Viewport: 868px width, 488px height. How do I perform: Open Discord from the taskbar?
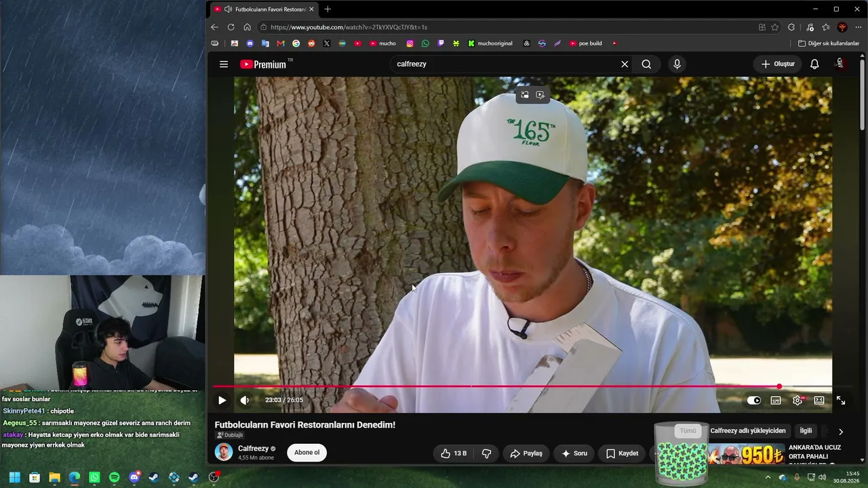point(134,478)
